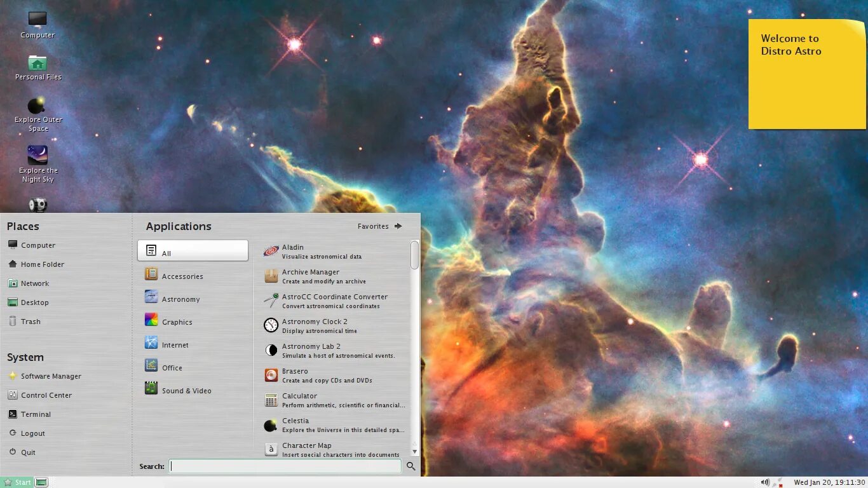Click the Start menu button
The height and width of the screenshot is (488, 868).
point(17,482)
